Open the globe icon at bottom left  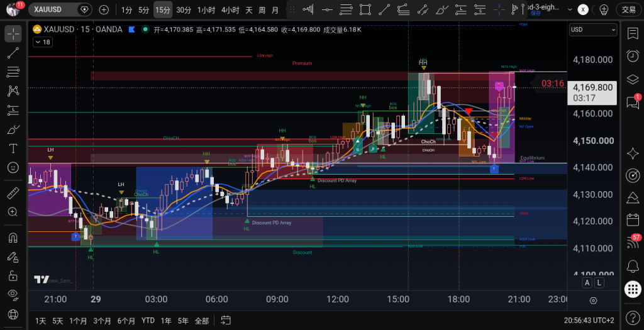pos(13,314)
